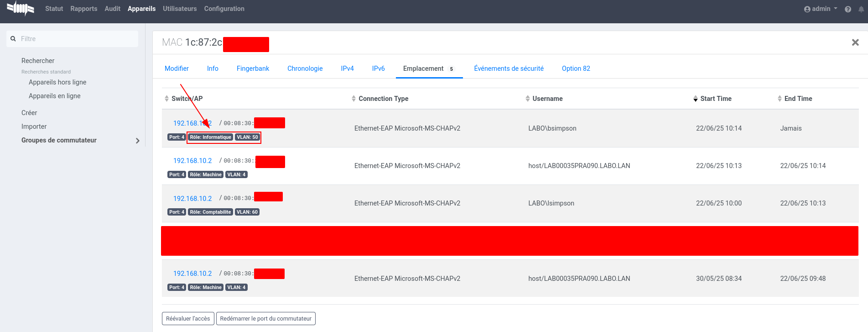Click the PacketFence logo icon
The height and width of the screenshot is (332, 868).
(21, 8)
